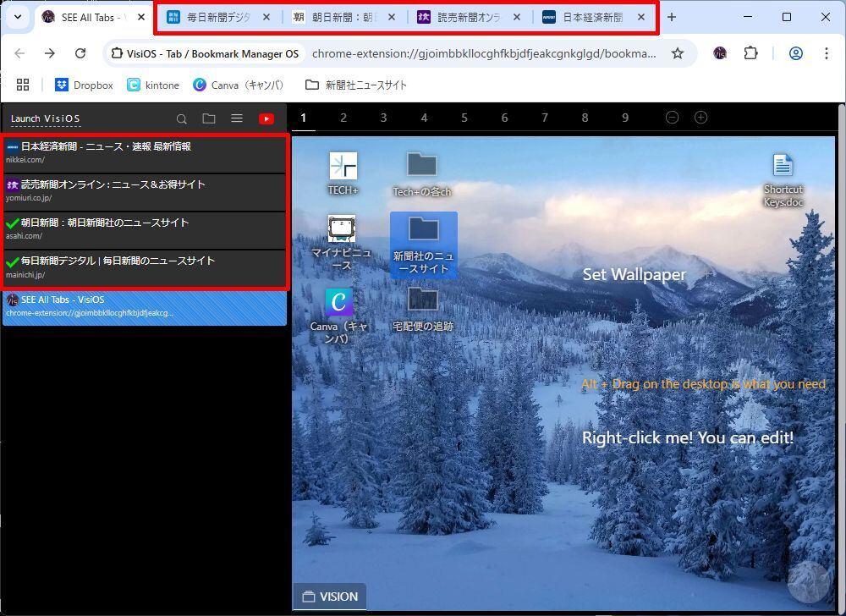Screen dimensions: 846x616
Task: Open the tab search dropdown arrow
Action: [17, 17]
